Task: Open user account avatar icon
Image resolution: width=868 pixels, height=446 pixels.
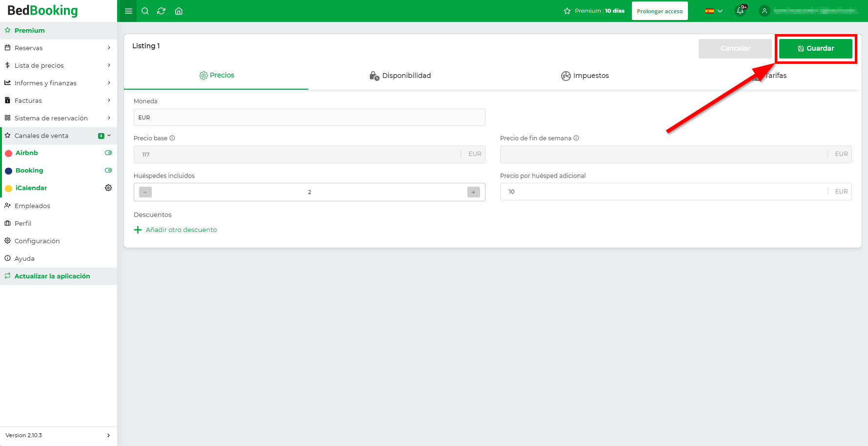Action: pos(765,11)
